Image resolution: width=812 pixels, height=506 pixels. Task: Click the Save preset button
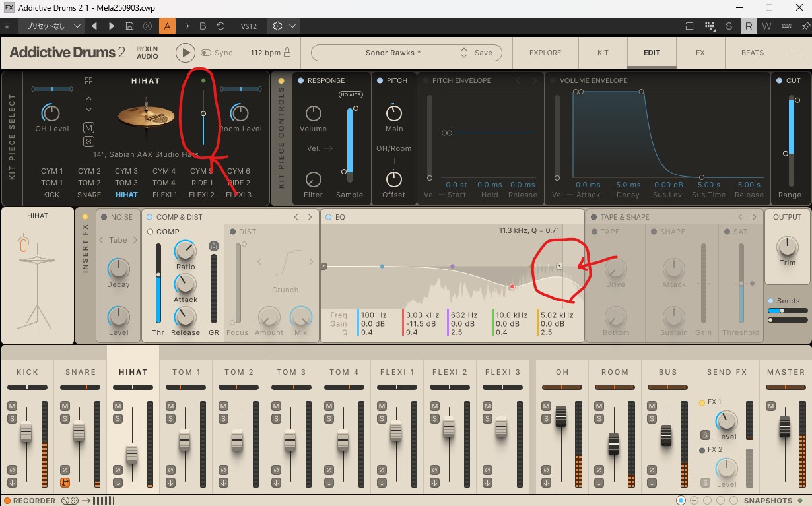pyautogui.click(x=483, y=53)
